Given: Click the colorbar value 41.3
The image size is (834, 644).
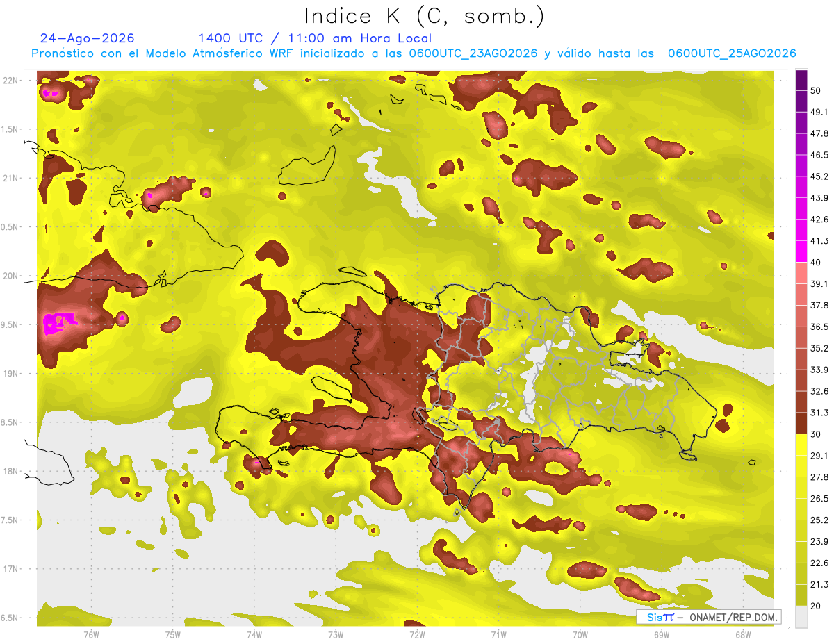Looking at the screenshot, I should point(819,241).
